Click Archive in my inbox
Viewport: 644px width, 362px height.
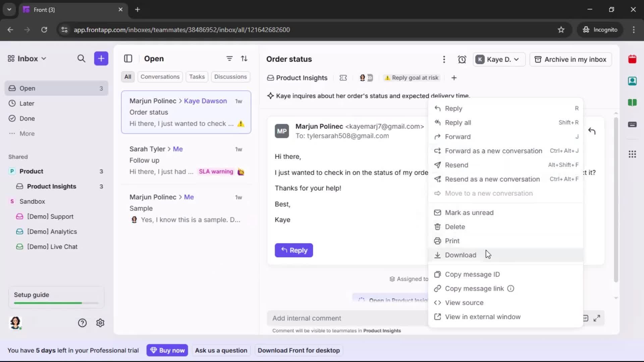pyautogui.click(x=571, y=59)
